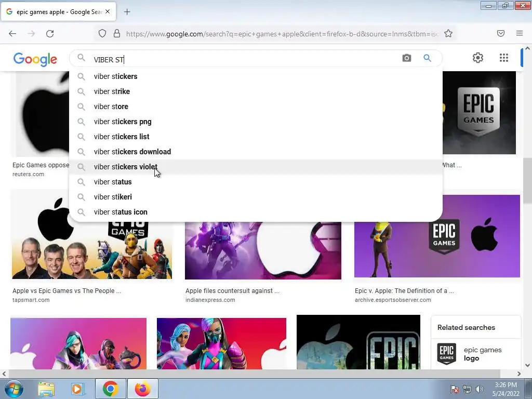
Task: Choose suggestion viber stickers download
Action: tap(256, 152)
